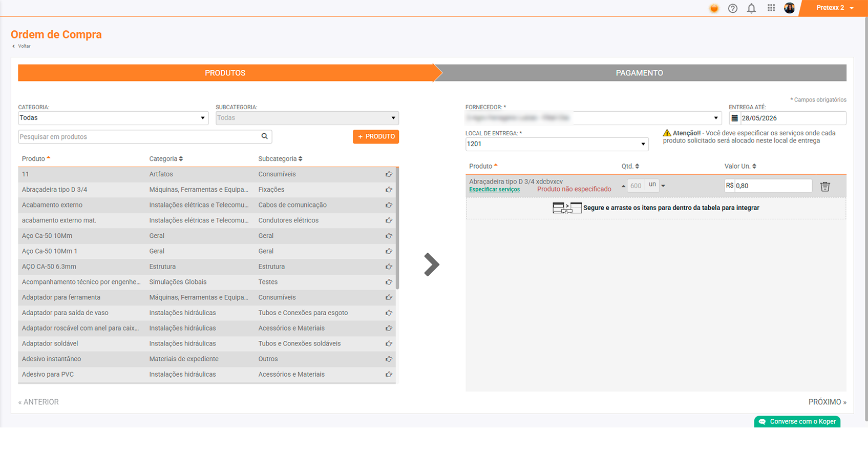
Task: Add 'Abraçadeira tipo D 3/4' with hand icon
Action: tap(389, 190)
